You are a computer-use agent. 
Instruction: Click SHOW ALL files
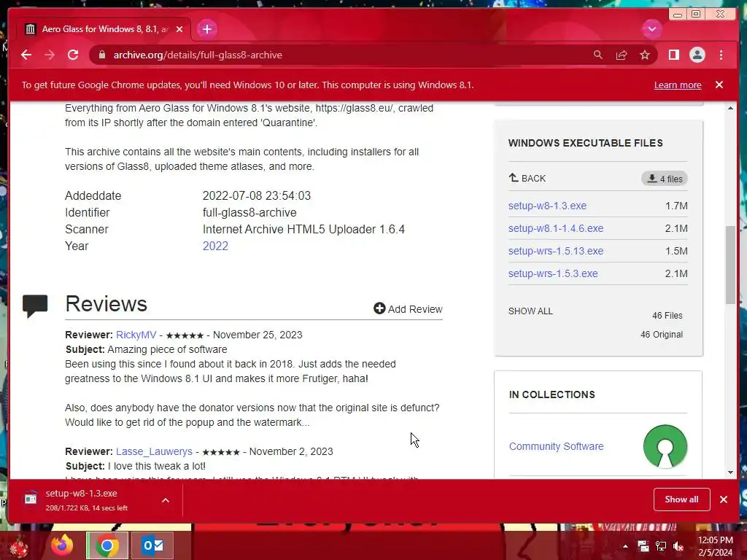coord(530,311)
